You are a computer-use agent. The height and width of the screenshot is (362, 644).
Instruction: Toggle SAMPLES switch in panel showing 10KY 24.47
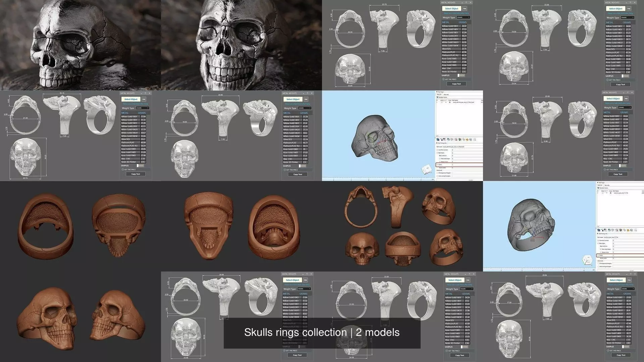tap(461, 75)
